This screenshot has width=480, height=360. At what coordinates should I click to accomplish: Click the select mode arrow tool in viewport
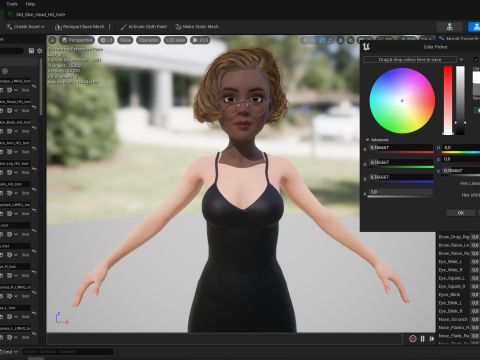point(305,40)
